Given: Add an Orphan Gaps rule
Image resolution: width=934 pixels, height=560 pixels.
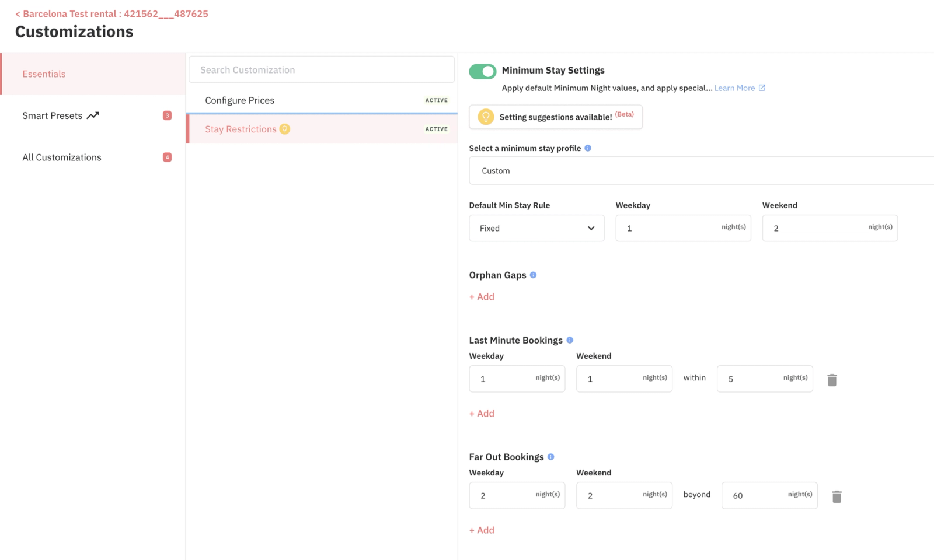Looking at the screenshot, I should pos(482,296).
